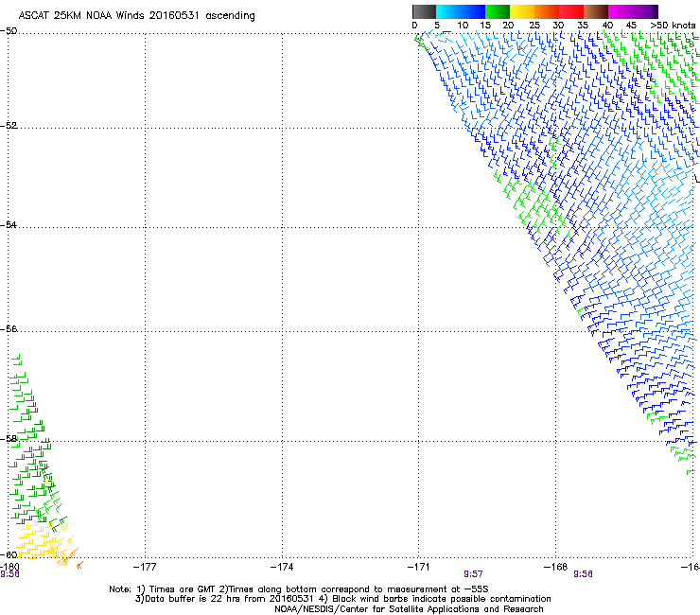Click the gray 0-5 knots legend segment
Screen dimensions: 700x615
[424, 11]
